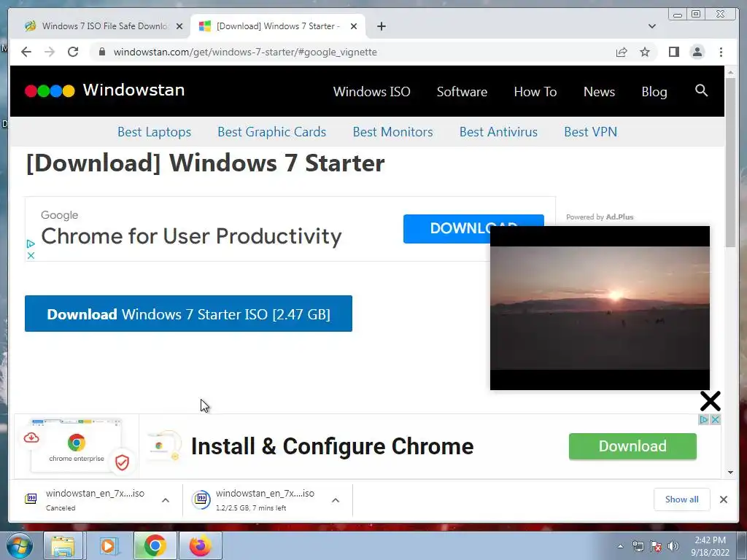Click the Powered by Ad.Plus link
Image resolution: width=747 pixels, height=560 pixels.
(x=600, y=217)
